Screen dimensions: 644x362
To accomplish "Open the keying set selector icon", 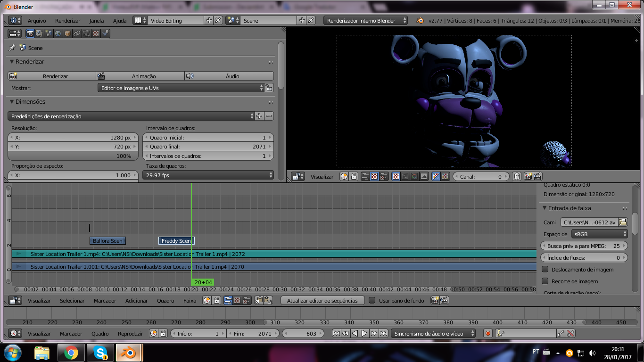I will click(x=500, y=333).
